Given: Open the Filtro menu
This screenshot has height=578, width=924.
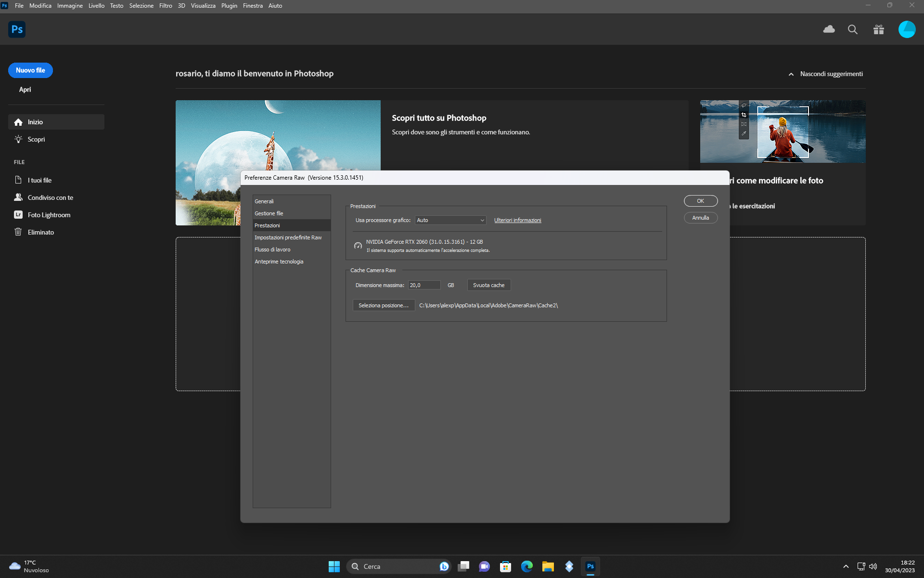Looking at the screenshot, I should pyautogui.click(x=166, y=6).
